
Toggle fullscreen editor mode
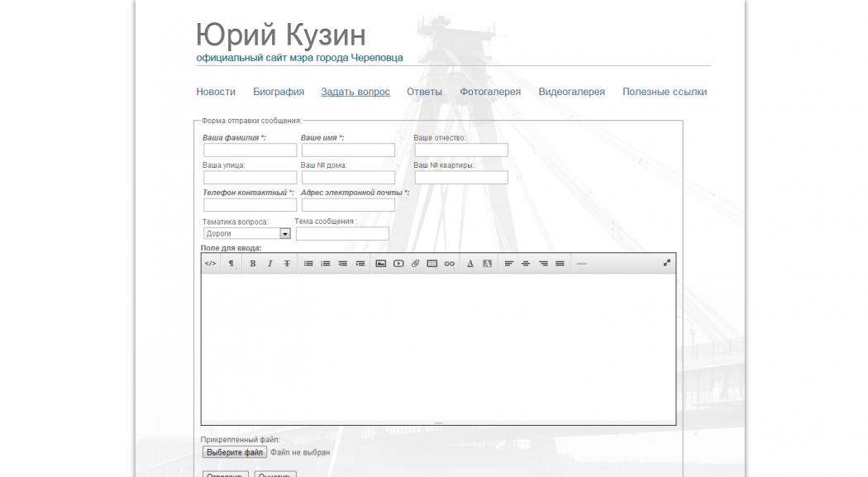click(666, 264)
